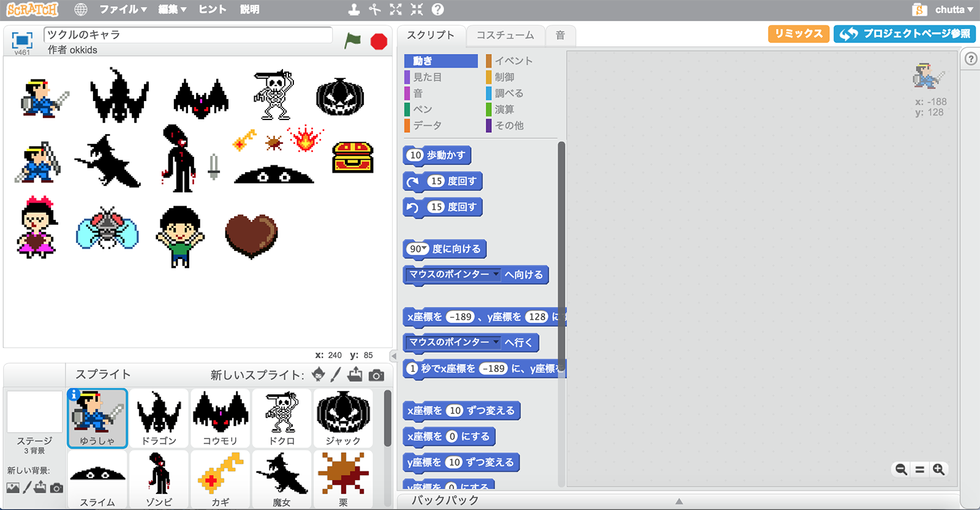The width and height of the screenshot is (980, 510).
Task: Switch to the コスチューム tab
Action: coord(505,36)
